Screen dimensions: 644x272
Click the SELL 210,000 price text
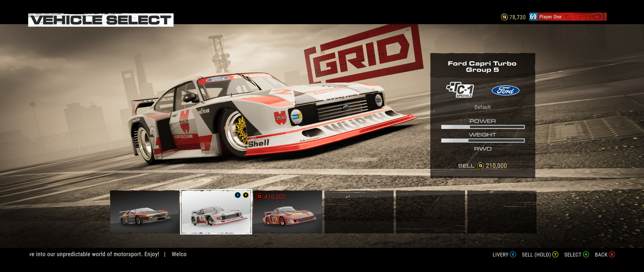(482, 166)
